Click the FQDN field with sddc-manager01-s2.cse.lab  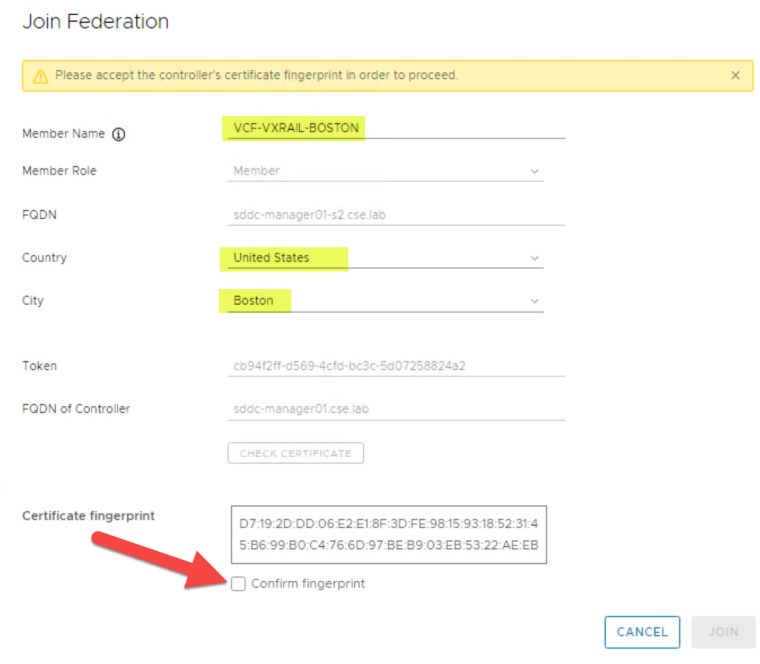(x=395, y=214)
